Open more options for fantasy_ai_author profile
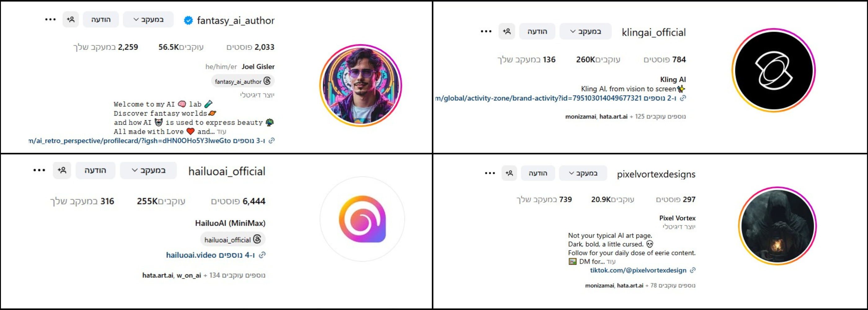This screenshot has height=310, width=868. (51, 20)
